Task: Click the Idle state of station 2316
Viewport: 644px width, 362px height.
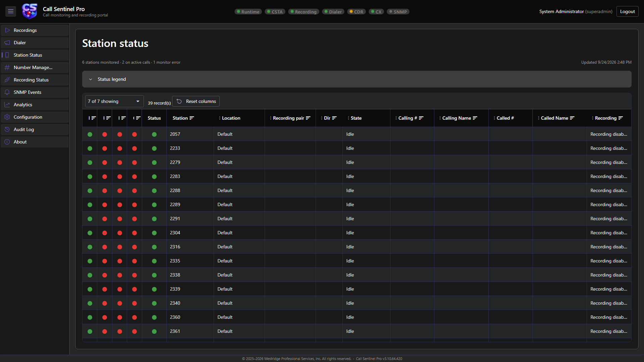Action: tap(350, 247)
